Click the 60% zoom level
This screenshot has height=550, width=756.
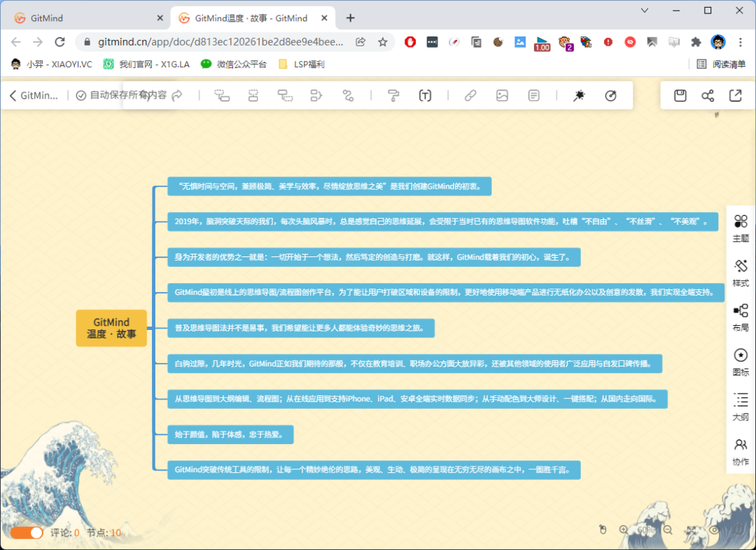(x=646, y=530)
